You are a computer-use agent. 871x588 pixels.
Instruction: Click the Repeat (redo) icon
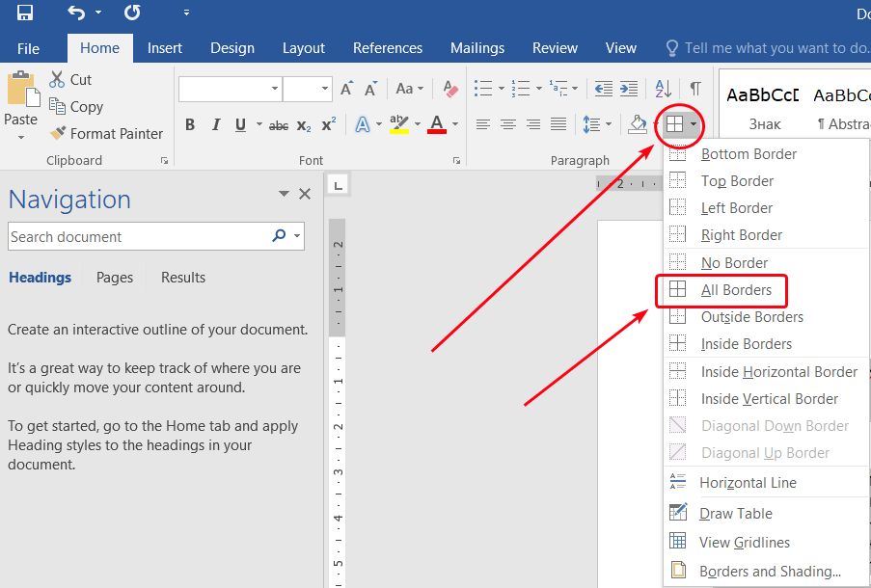pos(132,13)
